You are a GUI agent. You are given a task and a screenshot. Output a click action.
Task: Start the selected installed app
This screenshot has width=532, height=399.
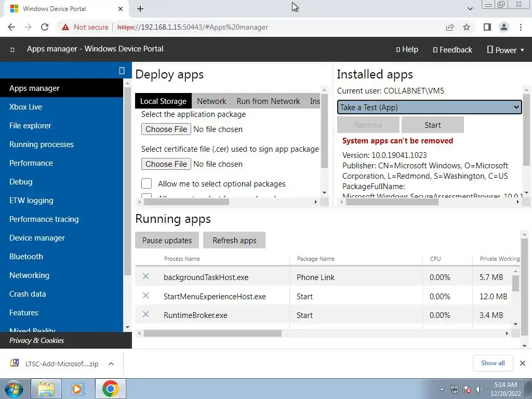(x=433, y=125)
